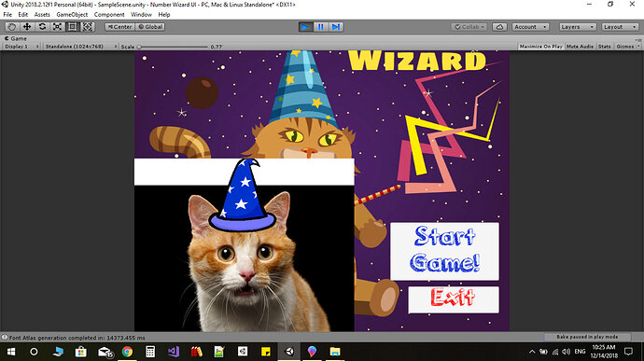
Task: Switch ENG input language
Action: pos(580,352)
